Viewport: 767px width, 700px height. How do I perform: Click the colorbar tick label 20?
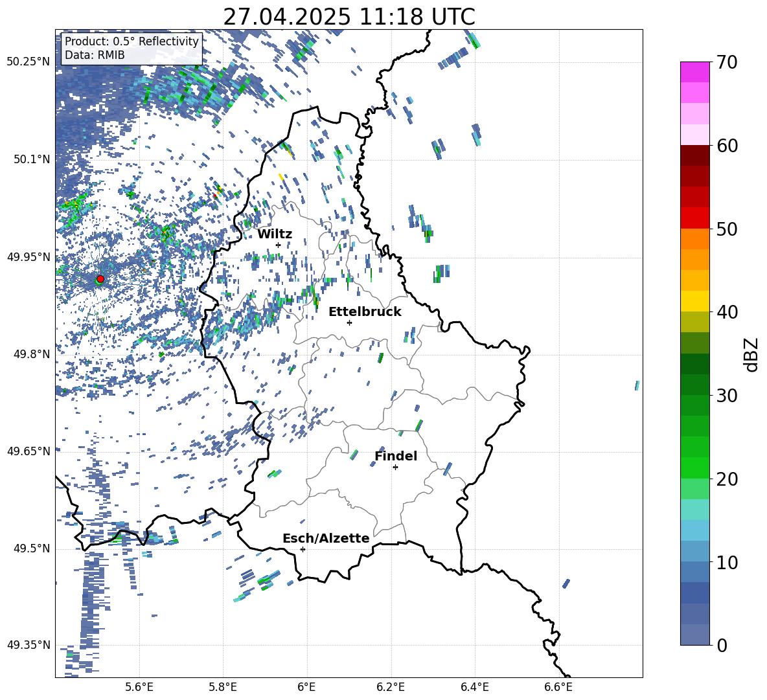[x=727, y=479]
